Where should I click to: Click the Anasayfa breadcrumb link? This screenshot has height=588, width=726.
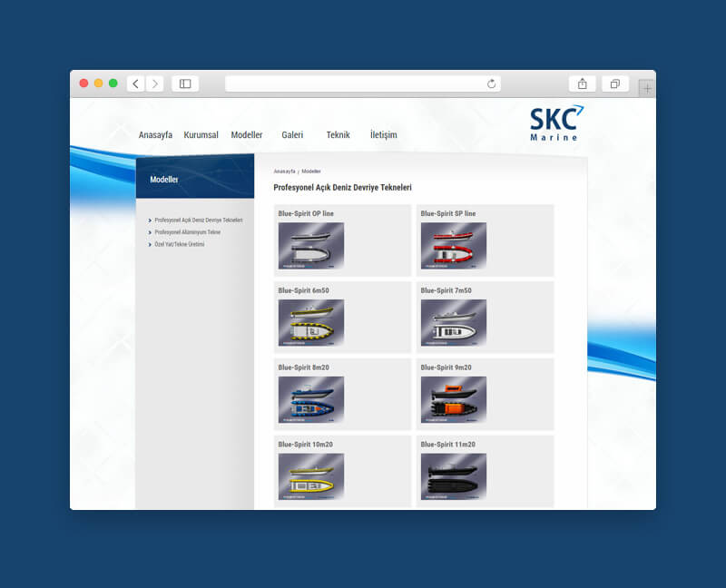pos(284,171)
